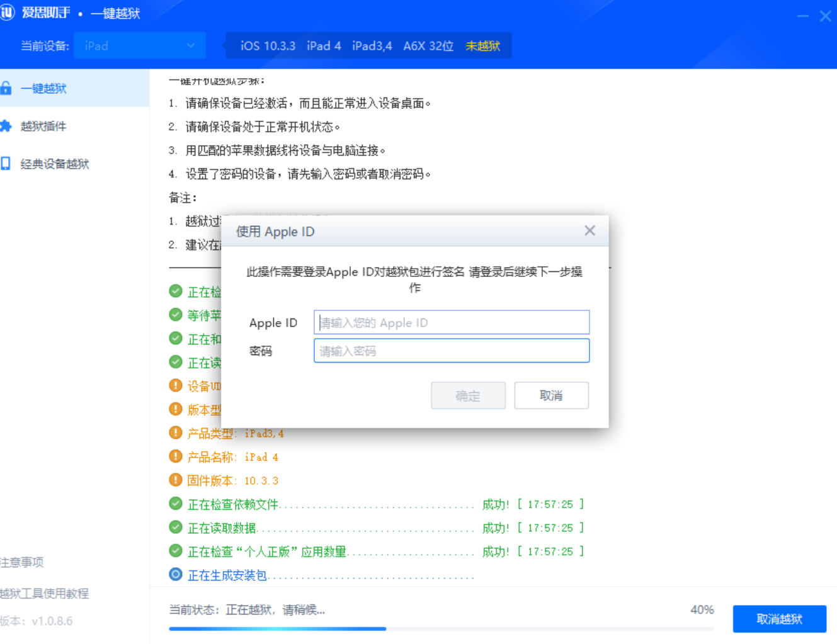Click the 固件版本: 10.3.3 log line
837x644 pixels.
pos(232,480)
